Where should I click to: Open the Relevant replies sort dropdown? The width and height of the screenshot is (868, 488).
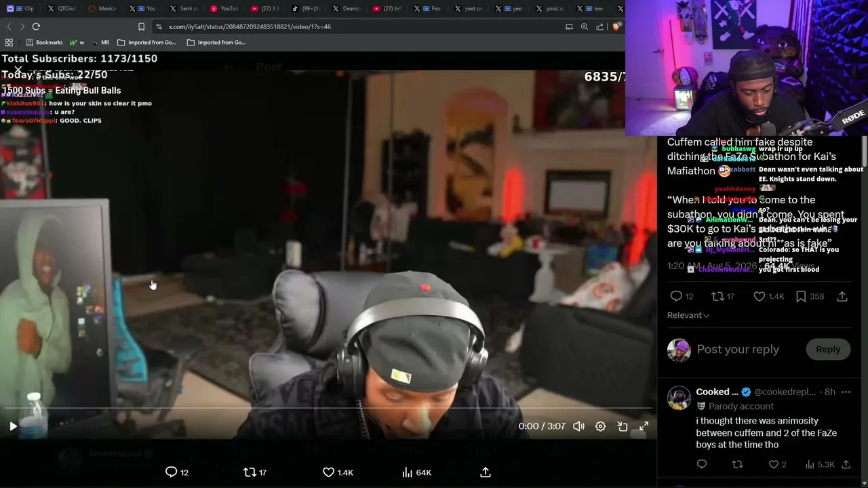pos(688,315)
